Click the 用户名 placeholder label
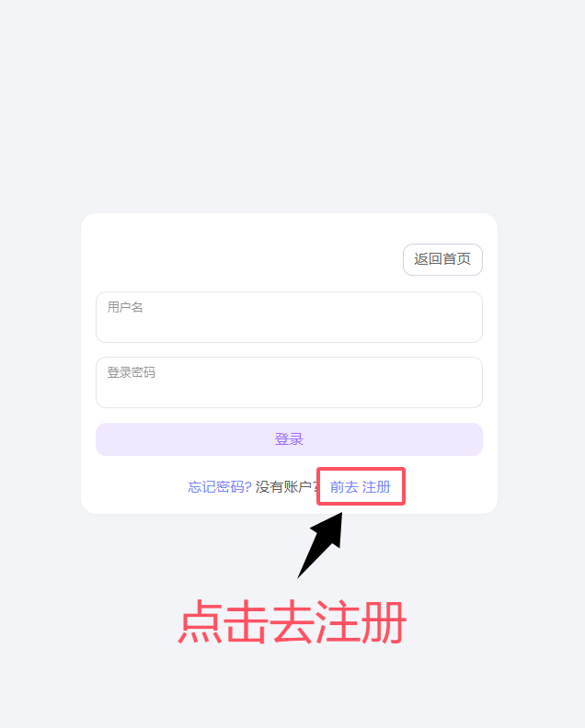 point(125,307)
